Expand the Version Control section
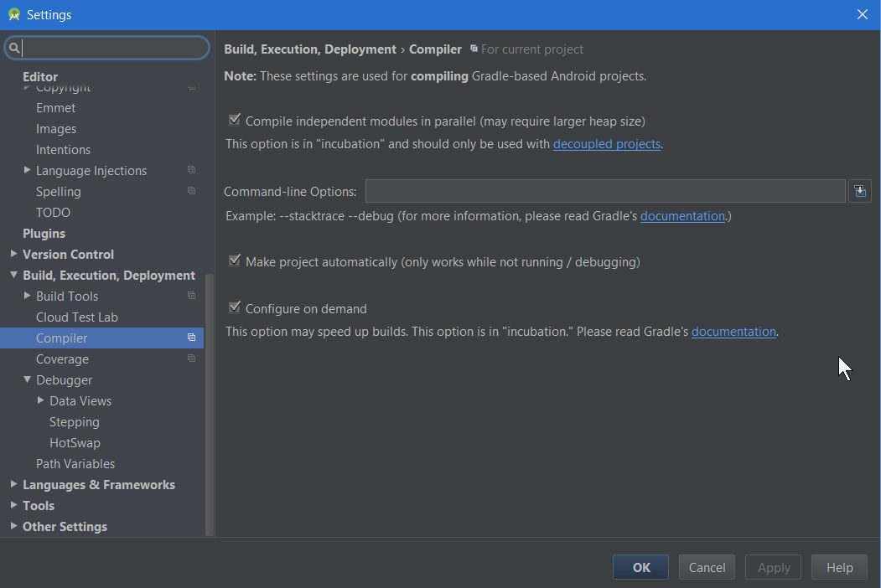 (13, 254)
